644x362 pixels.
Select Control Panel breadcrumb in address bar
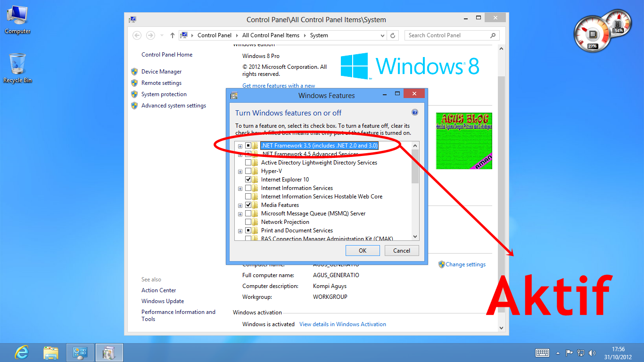[x=215, y=35]
